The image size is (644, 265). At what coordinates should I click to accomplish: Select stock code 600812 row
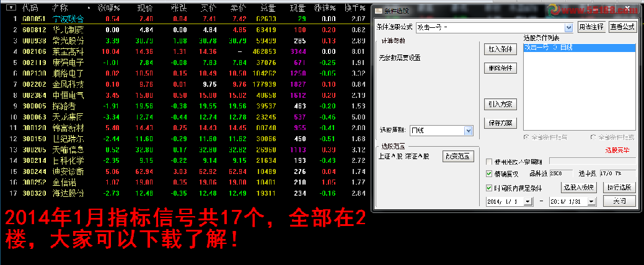(35, 30)
